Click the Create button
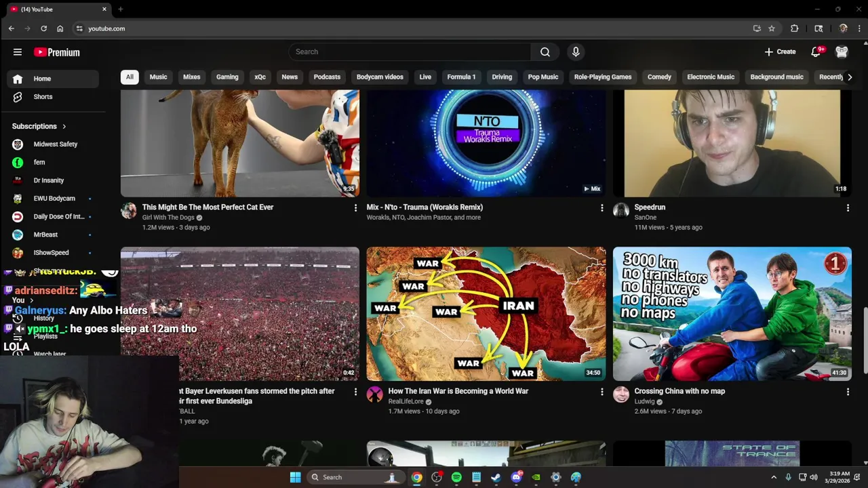The width and height of the screenshot is (868, 488). 780,52
